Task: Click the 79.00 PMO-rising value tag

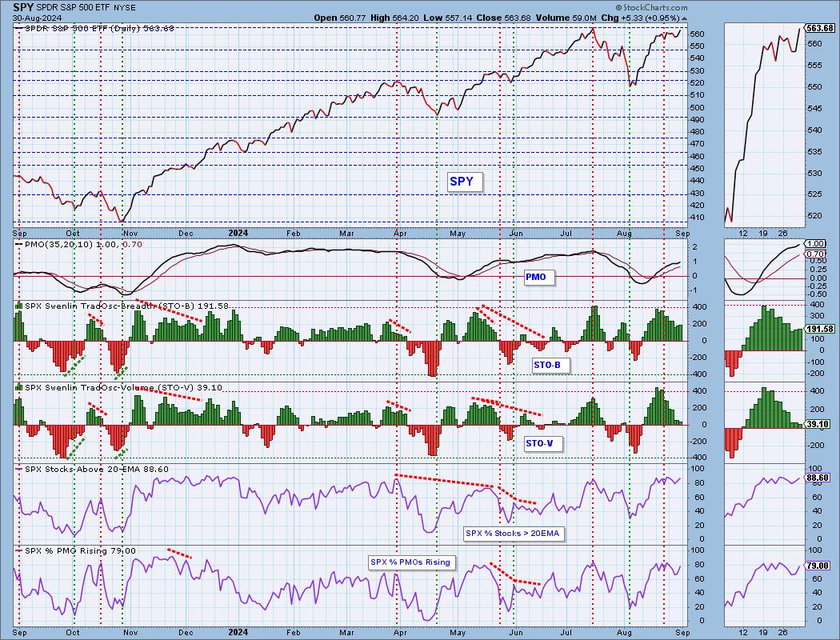Action: (x=818, y=566)
